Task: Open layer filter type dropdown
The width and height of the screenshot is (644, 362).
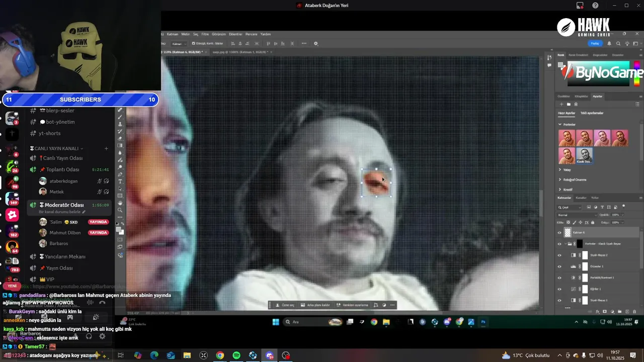Action: click(570, 207)
